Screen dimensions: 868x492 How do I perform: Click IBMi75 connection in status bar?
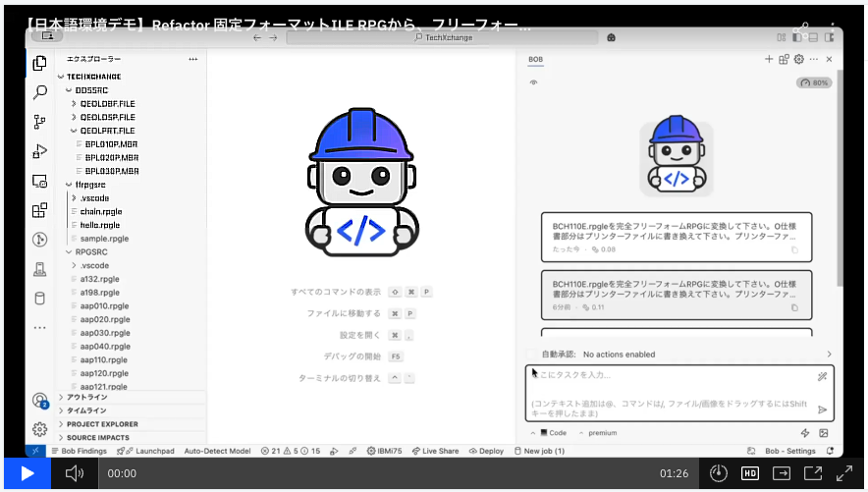(x=384, y=451)
